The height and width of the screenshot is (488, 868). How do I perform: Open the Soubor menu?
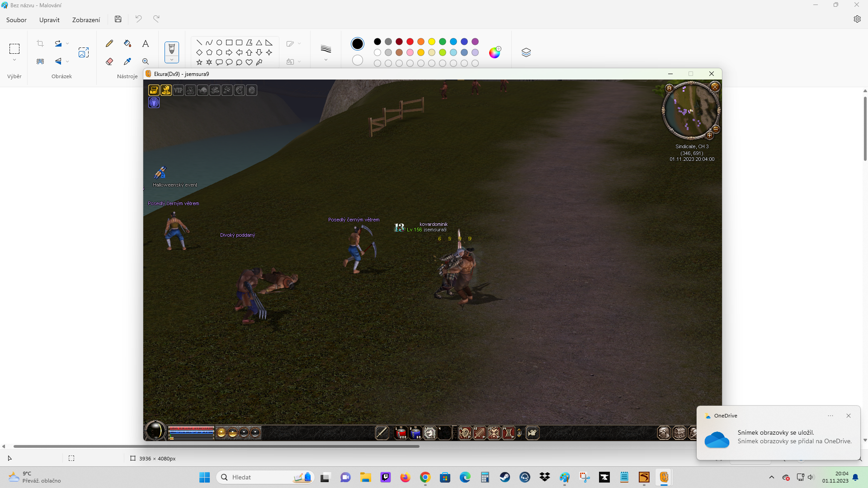[16, 20]
